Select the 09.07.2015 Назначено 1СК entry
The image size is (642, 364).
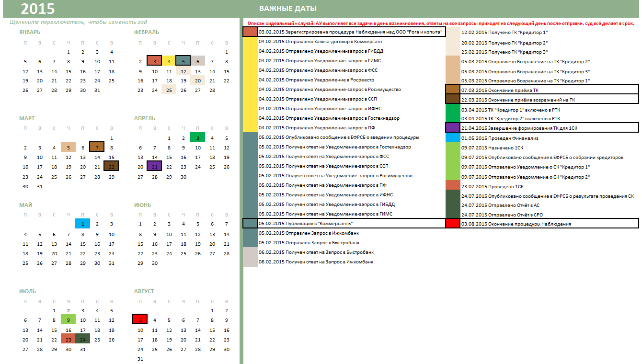484,148
